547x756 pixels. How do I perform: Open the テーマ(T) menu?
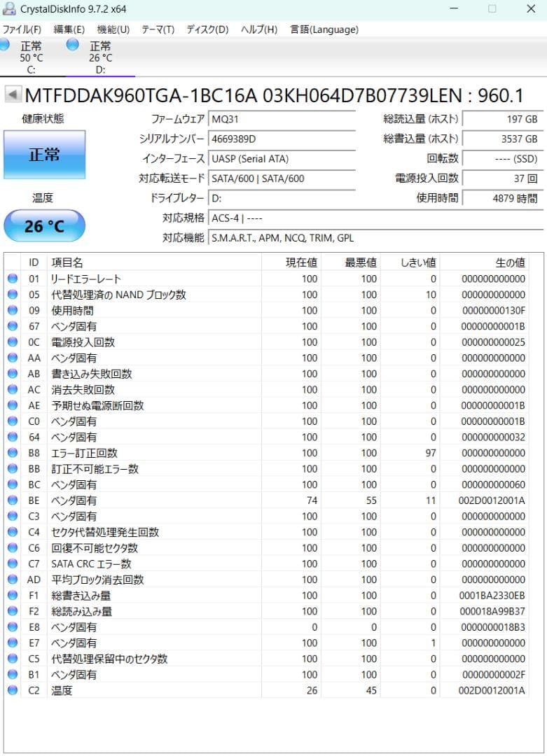[158, 29]
